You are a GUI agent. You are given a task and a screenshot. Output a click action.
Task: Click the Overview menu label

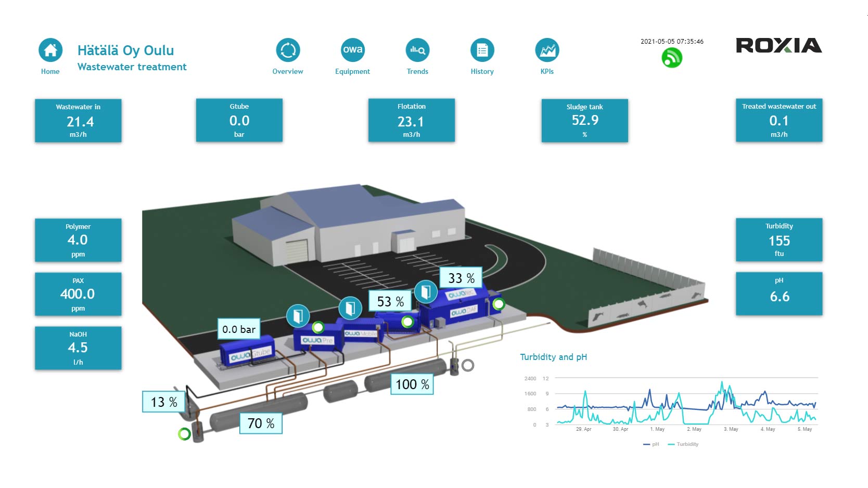288,72
